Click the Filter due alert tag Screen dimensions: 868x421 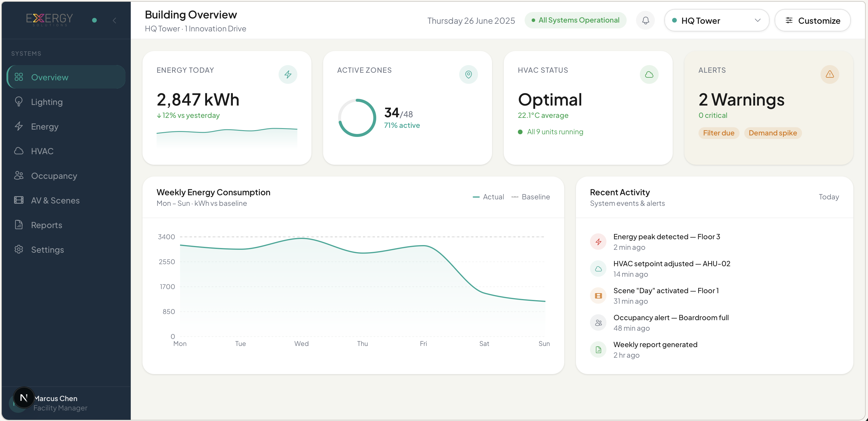pyautogui.click(x=719, y=133)
